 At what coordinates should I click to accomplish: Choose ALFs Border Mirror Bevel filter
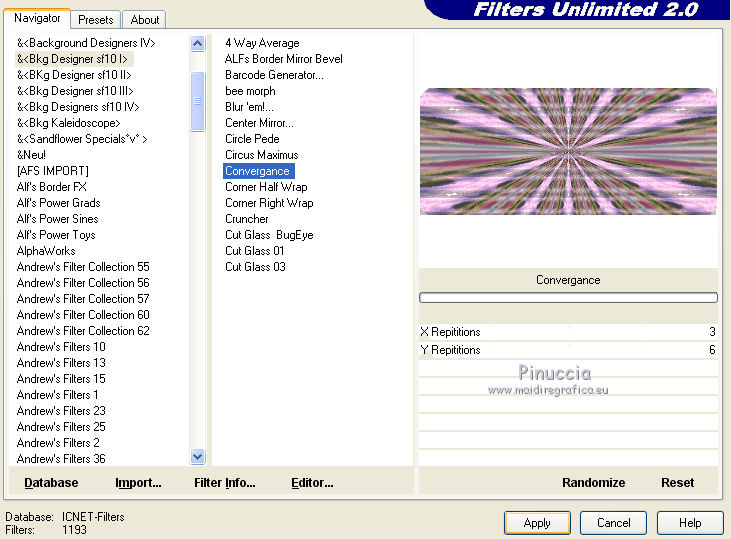[x=283, y=59]
